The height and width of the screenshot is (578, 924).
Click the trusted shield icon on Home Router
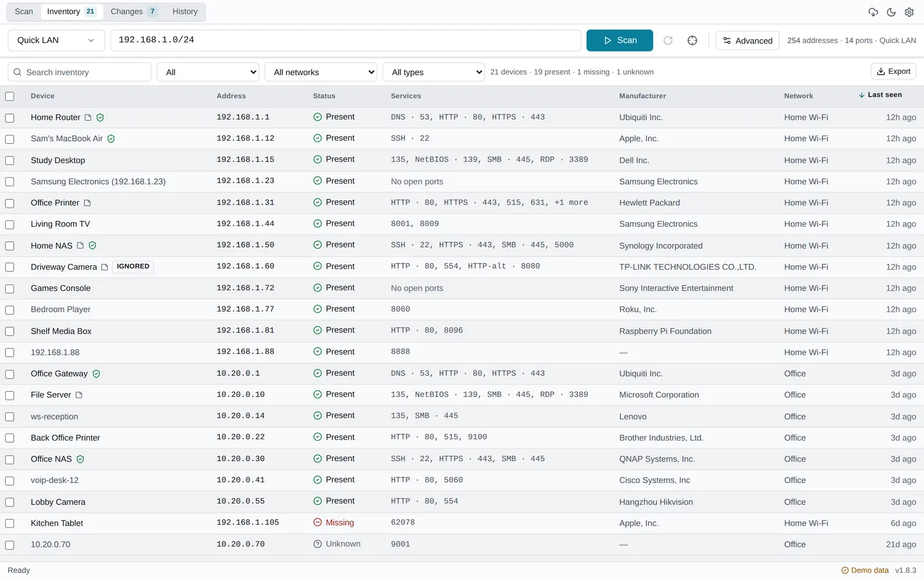[100, 118]
